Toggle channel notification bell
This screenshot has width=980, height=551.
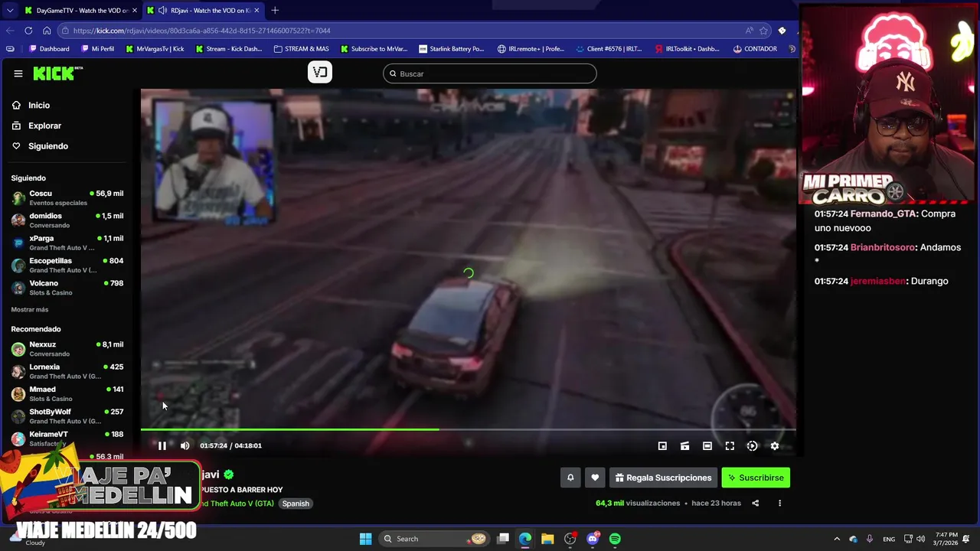click(x=570, y=478)
